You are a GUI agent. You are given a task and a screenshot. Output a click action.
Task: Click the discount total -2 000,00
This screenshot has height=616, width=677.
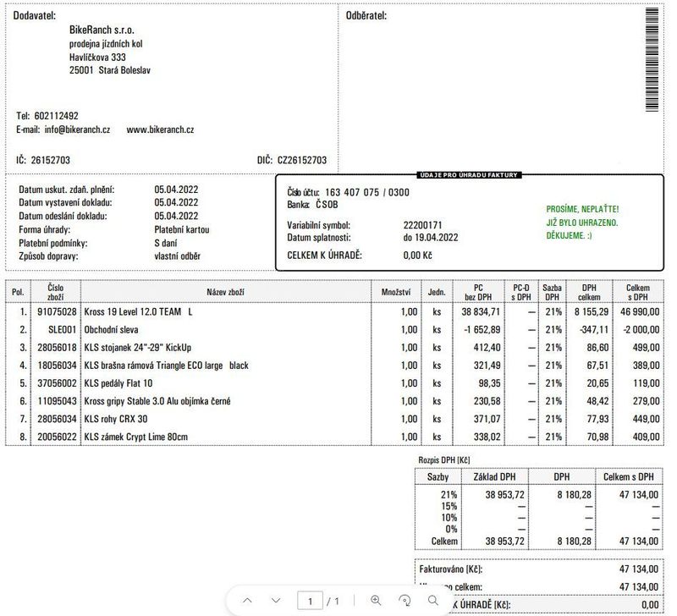[x=641, y=330]
